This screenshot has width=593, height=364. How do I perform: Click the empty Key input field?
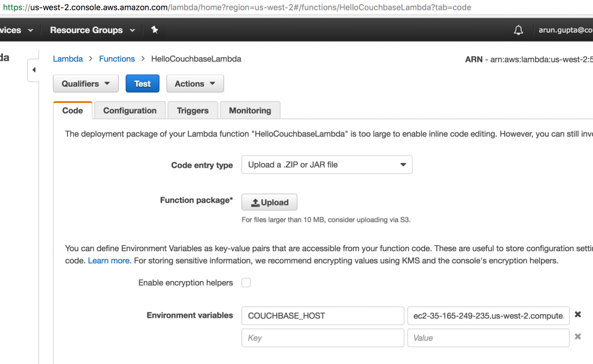323,337
